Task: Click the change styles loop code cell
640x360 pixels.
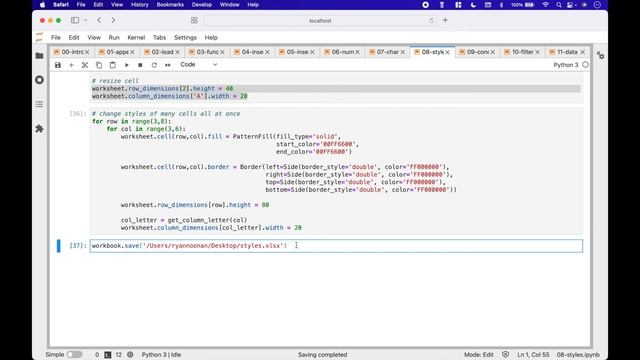Action: (336, 171)
